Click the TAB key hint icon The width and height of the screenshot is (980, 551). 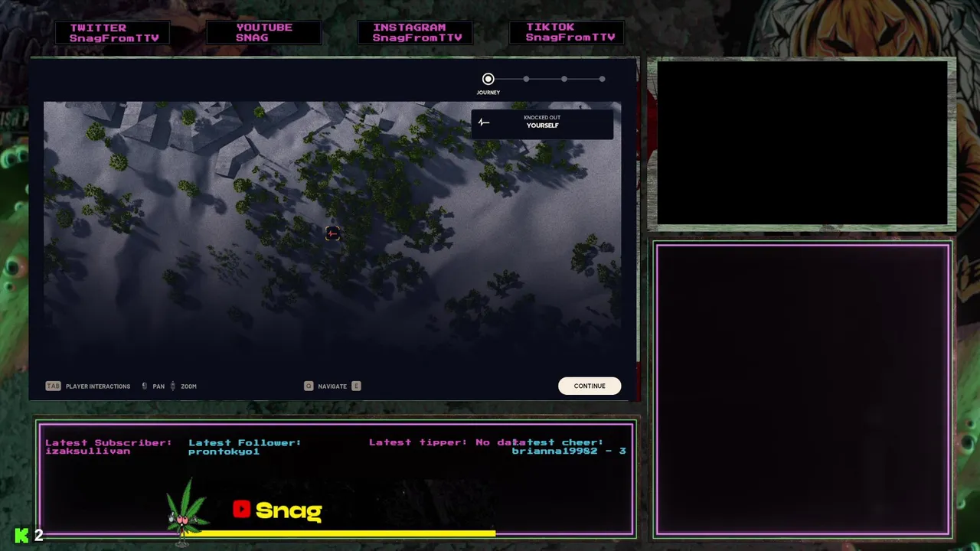click(53, 386)
